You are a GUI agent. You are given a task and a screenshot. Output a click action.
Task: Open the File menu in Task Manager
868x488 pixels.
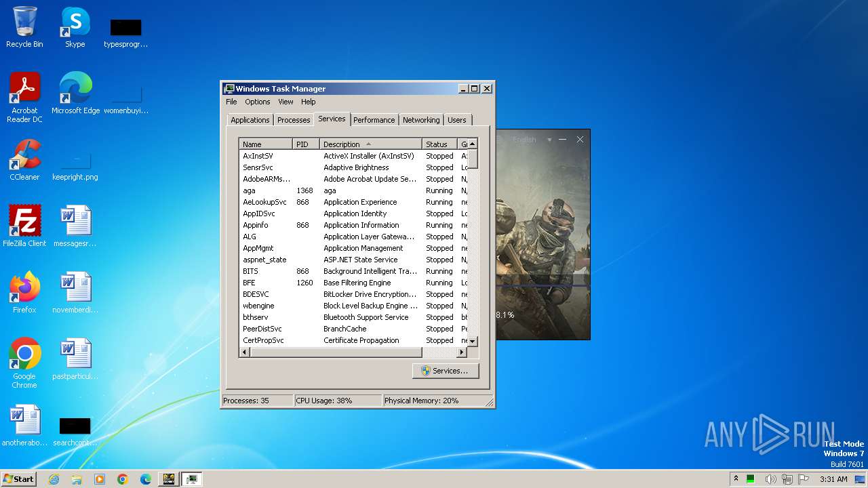231,102
